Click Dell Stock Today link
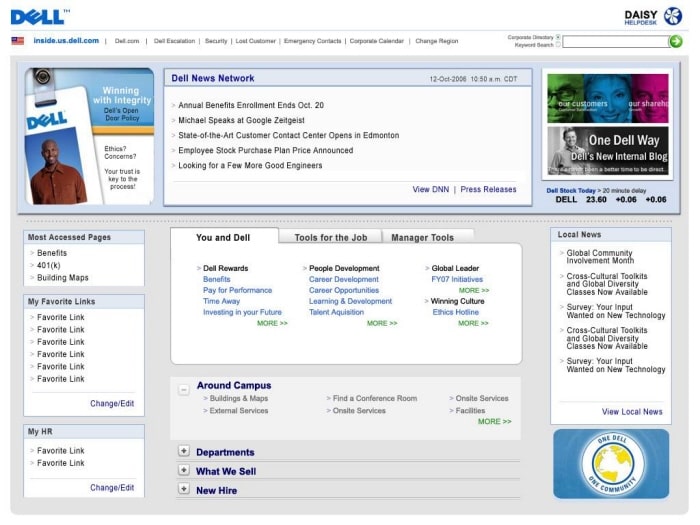The image size is (700, 525). point(571,191)
